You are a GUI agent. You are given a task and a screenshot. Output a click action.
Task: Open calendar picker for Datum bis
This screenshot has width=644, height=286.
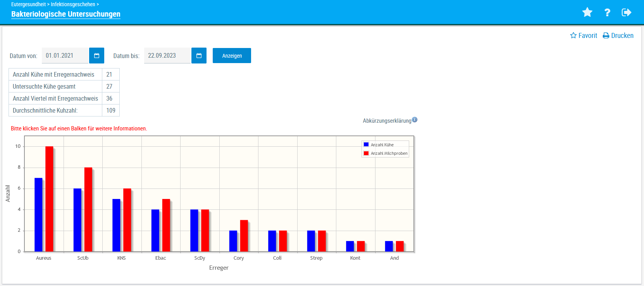pyautogui.click(x=199, y=56)
